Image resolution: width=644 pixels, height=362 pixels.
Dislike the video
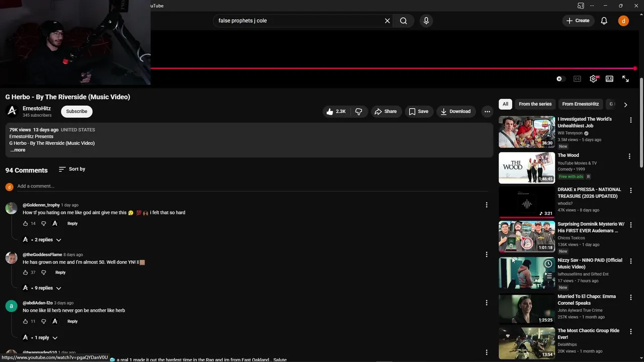(359, 111)
